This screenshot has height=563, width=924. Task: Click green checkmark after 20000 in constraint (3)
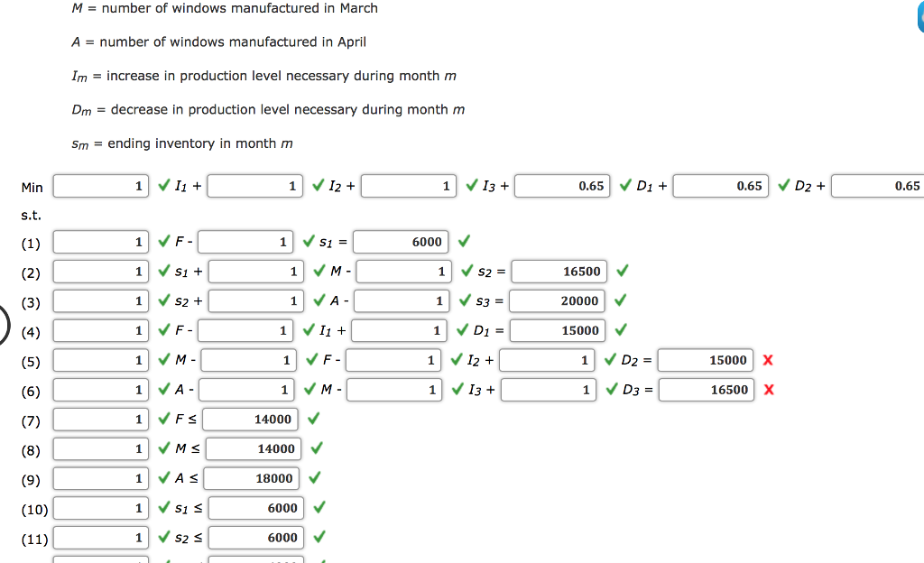(620, 301)
